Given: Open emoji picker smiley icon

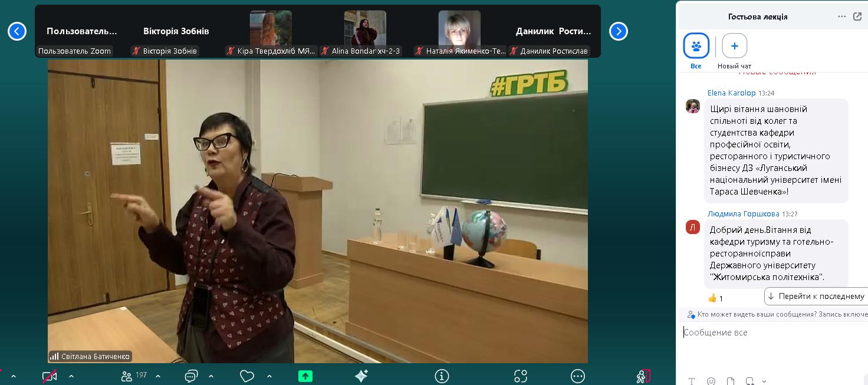Looking at the screenshot, I should click(x=711, y=381).
